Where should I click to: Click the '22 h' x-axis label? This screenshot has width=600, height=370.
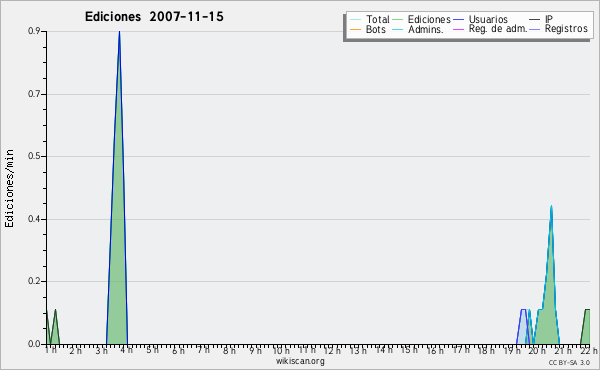pyautogui.click(x=589, y=350)
